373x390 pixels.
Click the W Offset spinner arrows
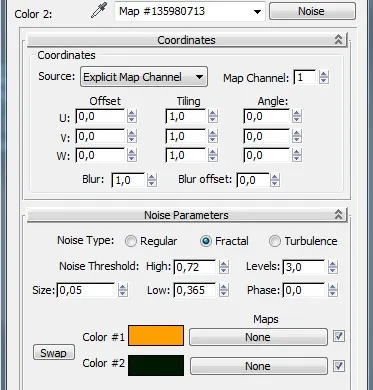tap(132, 155)
